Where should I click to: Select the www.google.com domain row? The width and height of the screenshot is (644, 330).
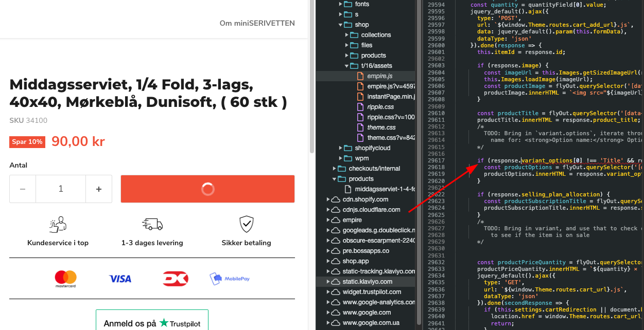click(365, 313)
